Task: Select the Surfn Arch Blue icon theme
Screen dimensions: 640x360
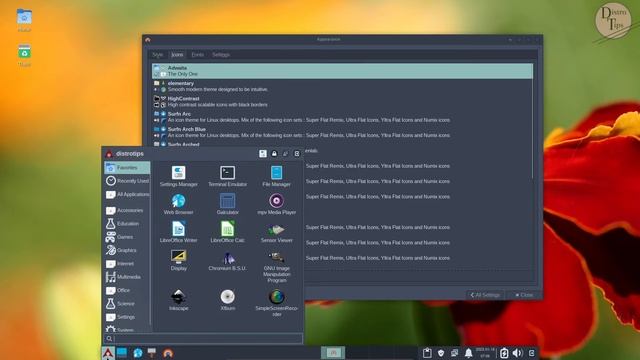Action: 342,132
